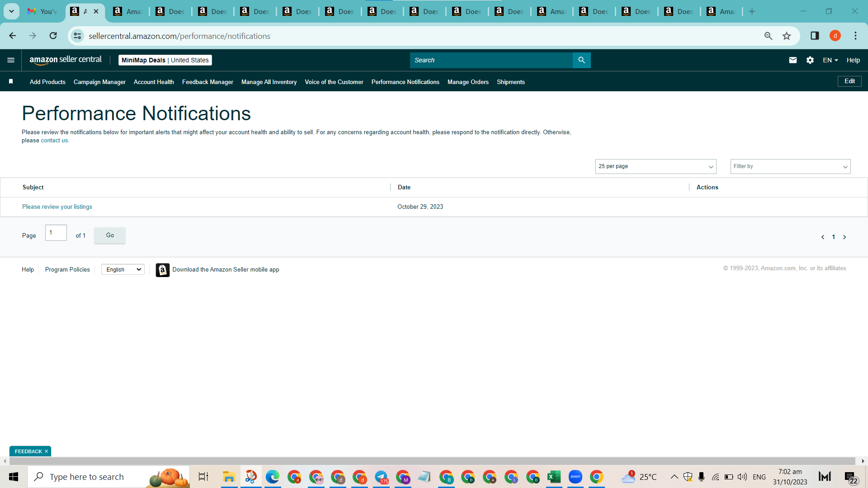Open Shipments menu item
The height and width of the screenshot is (488, 868).
pyautogui.click(x=511, y=82)
